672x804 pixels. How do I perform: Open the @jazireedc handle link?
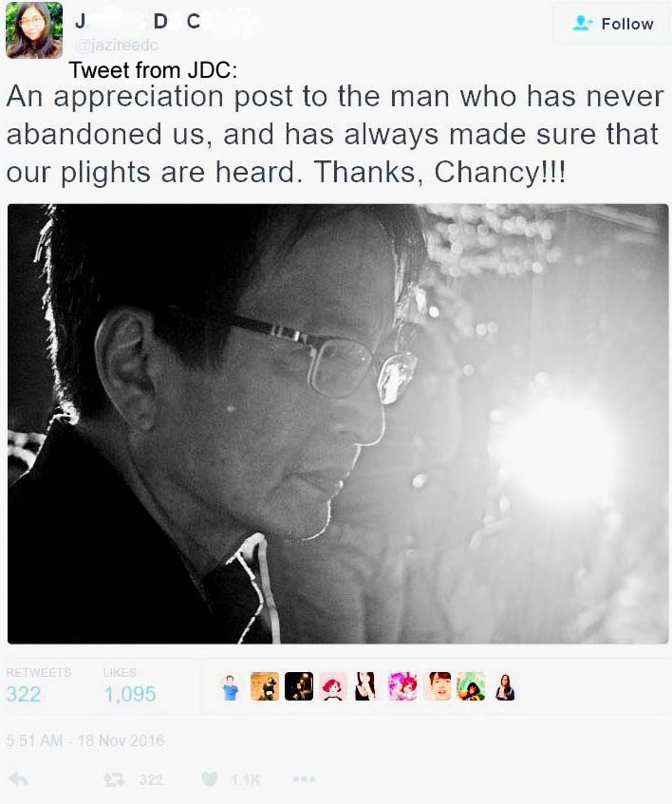click(117, 46)
